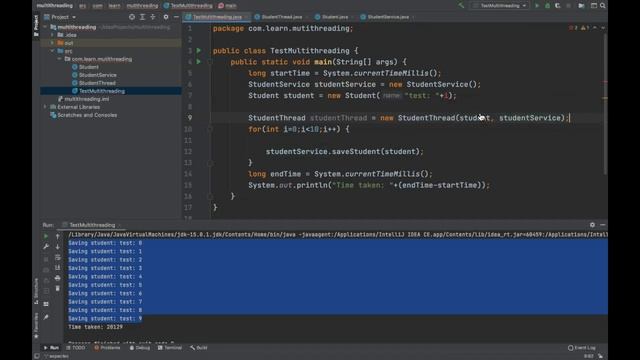Image resolution: width=640 pixels, height=360 pixels.
Task: Collapse the multithreading root project node
Action: (45, 27)
